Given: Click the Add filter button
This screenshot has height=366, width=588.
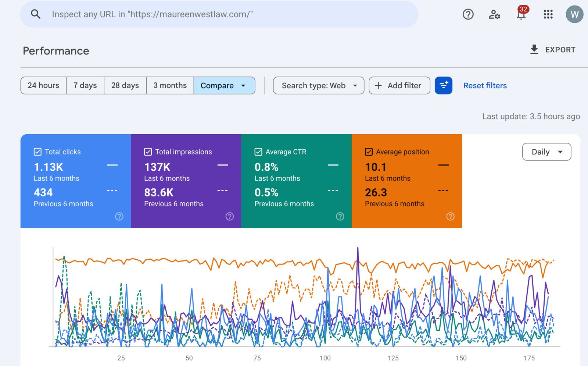Looking at the screenshot, I should [399, 85].
